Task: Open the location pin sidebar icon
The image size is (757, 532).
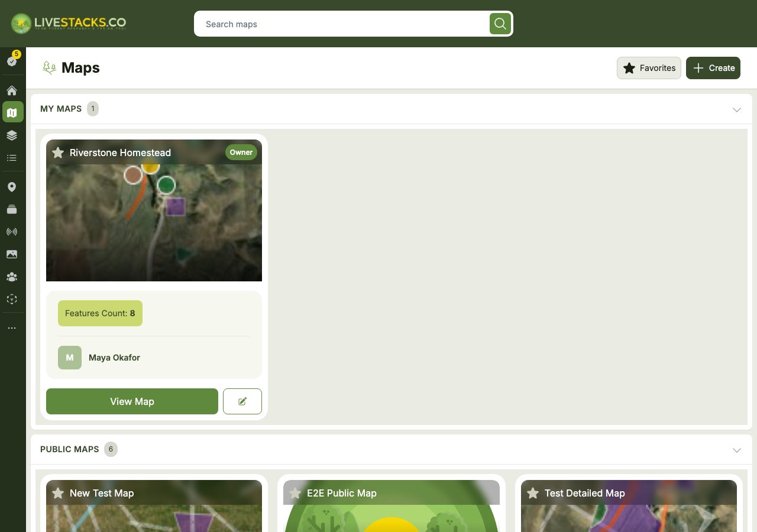Action: tap(12, 187)
